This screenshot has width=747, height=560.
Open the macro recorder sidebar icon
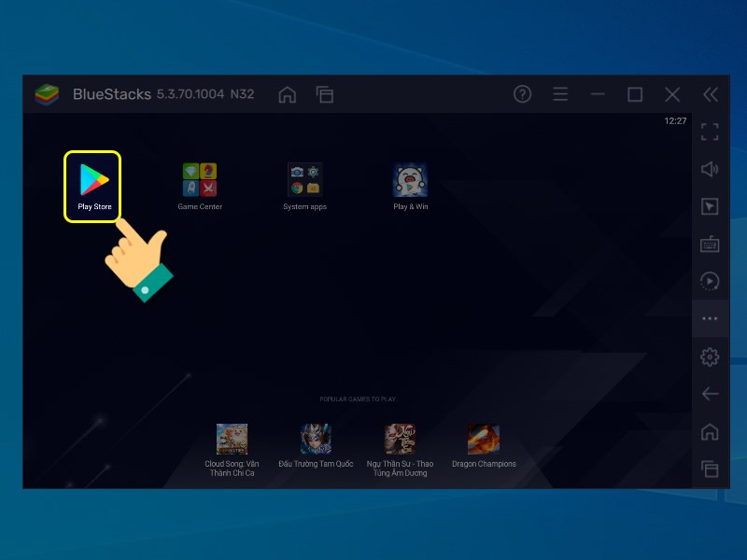[710, 281]
